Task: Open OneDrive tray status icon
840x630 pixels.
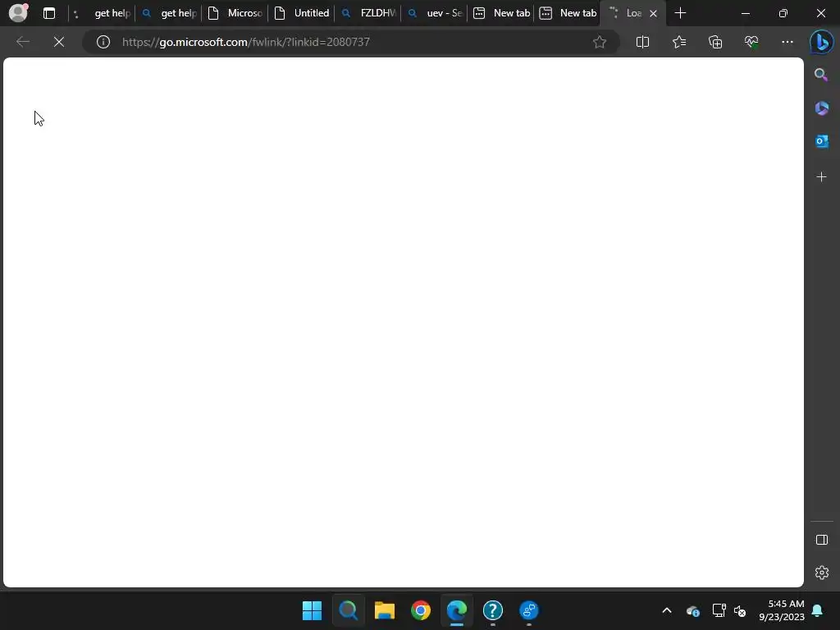Action: 692,610
